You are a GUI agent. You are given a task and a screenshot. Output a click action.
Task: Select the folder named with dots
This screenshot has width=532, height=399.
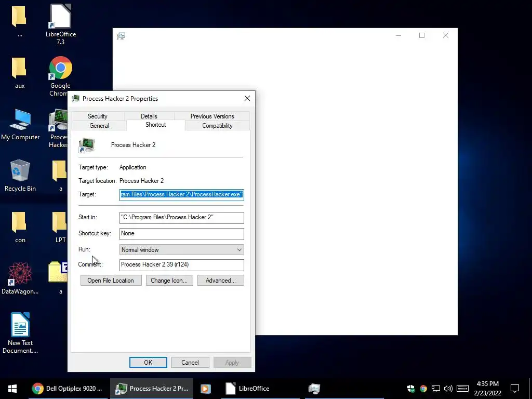(x=19, y=21)
